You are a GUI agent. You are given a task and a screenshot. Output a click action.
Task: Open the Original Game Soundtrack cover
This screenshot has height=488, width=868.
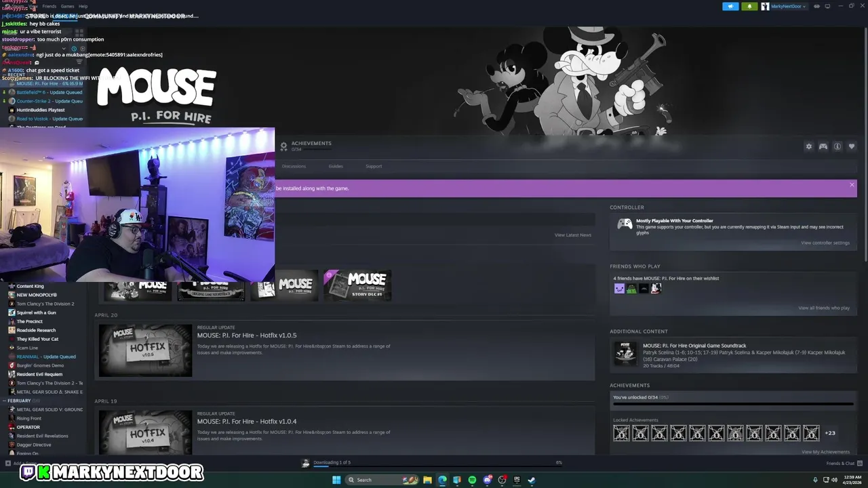(625, 353)
